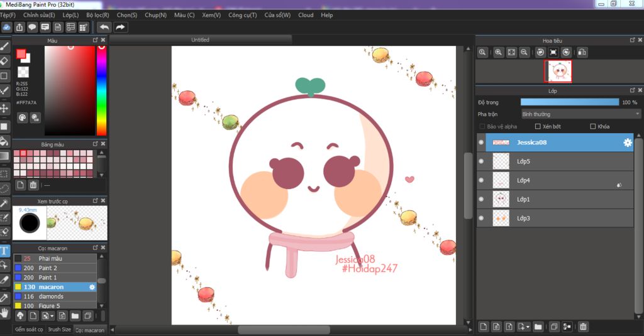Click the Undo arrow button
The image size is (644, 336).
pyautogui.click(x=104, y=27)
